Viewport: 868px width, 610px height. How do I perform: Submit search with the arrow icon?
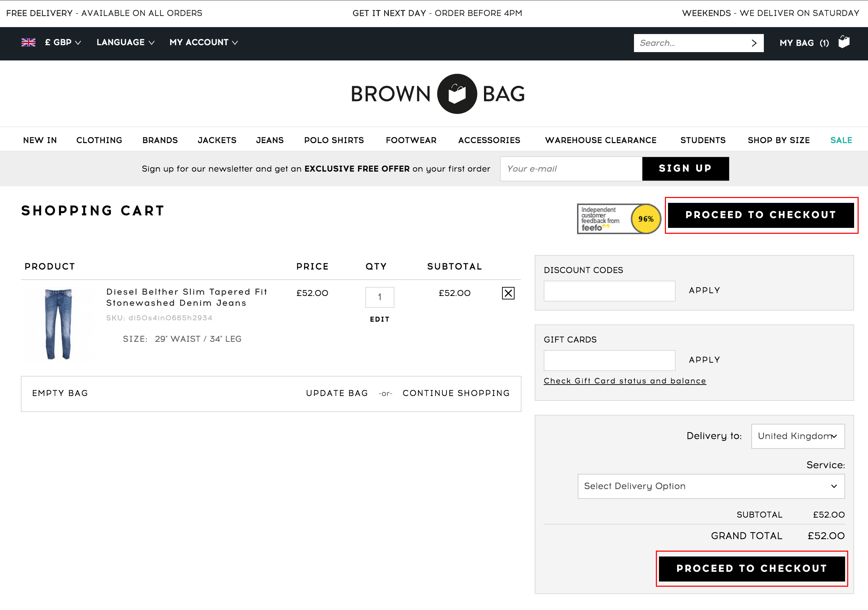[754, 43]
